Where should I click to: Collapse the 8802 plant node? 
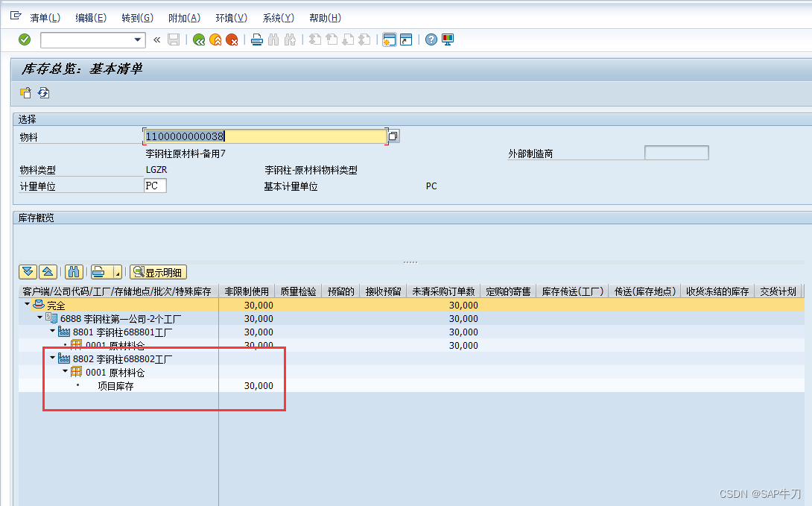pos(52,358)
